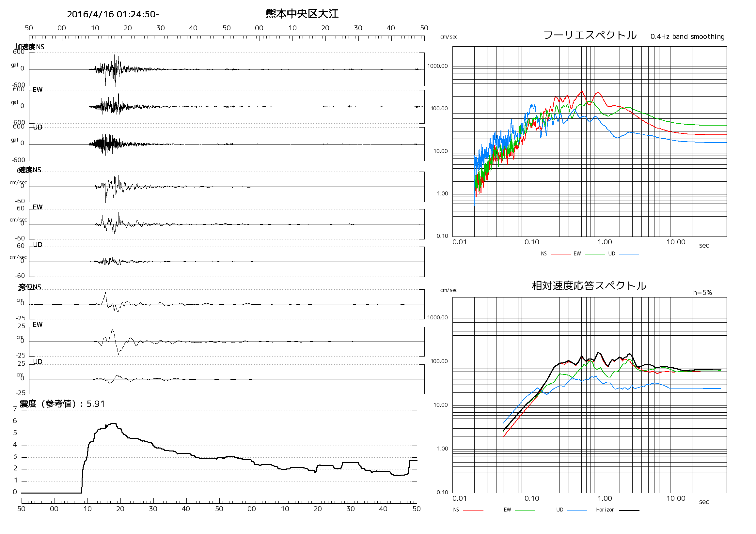Click the blue UD line in Fourier legend
The height and width of the screenshot is (534, 756).
(629, 254)
